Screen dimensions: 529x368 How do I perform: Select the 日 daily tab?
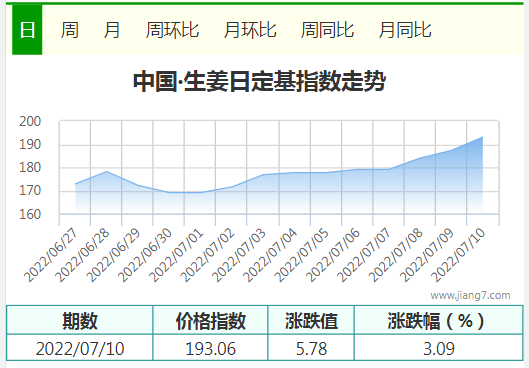pyautogui.click(x=27, y=30)
